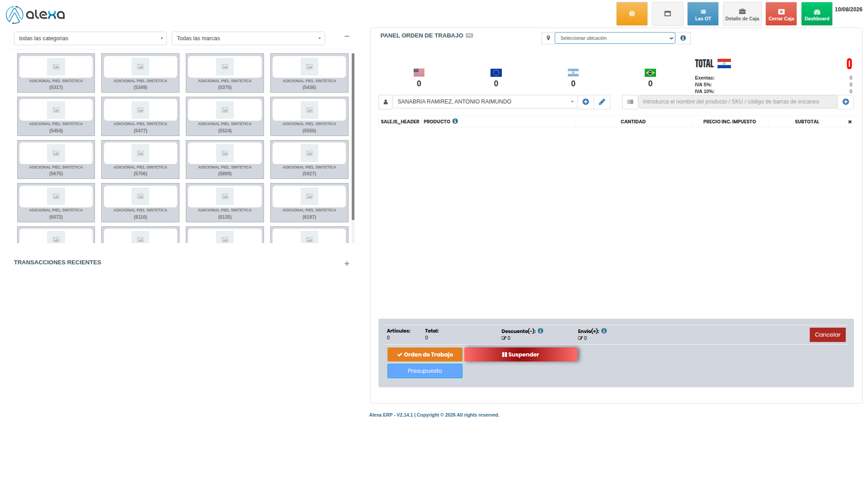
Task: Add new customer with plus icon
Action: pyautogui.click(x=585, y=102)
